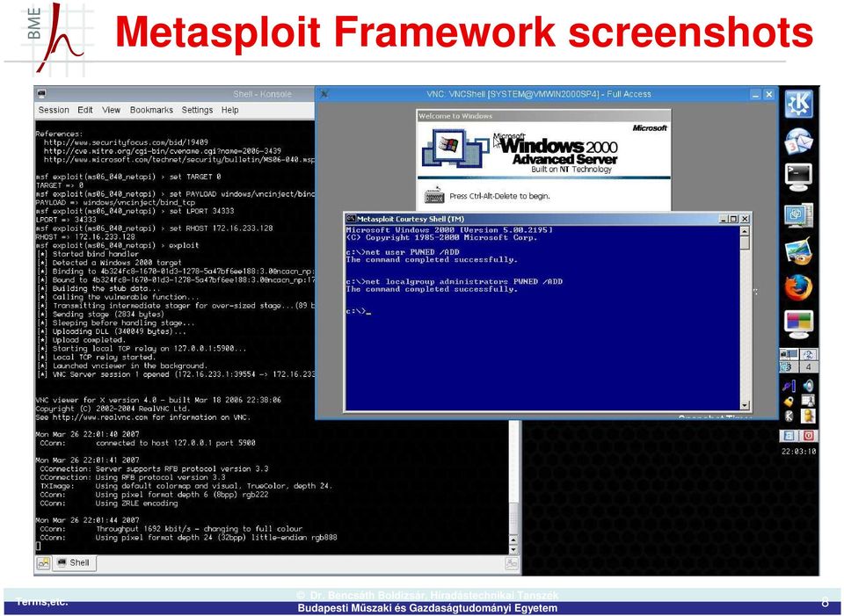Minimize the VNC VNCShell window

756,94
